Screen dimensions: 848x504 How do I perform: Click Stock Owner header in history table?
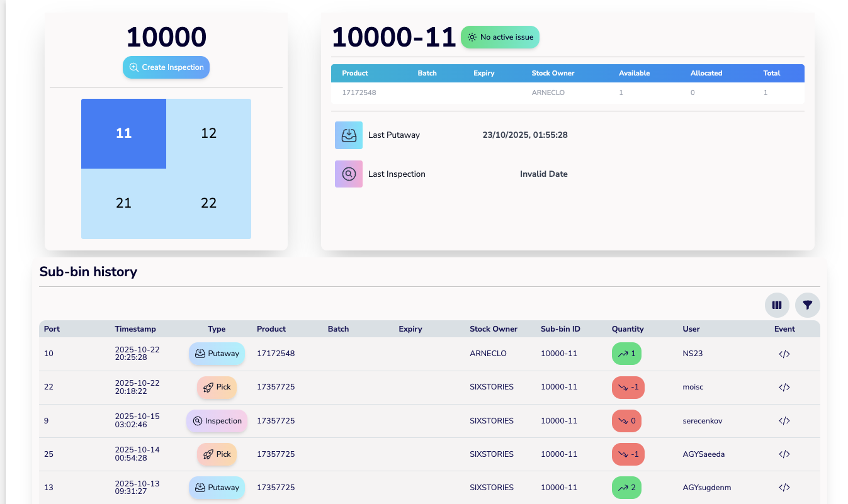coord(494,329)
